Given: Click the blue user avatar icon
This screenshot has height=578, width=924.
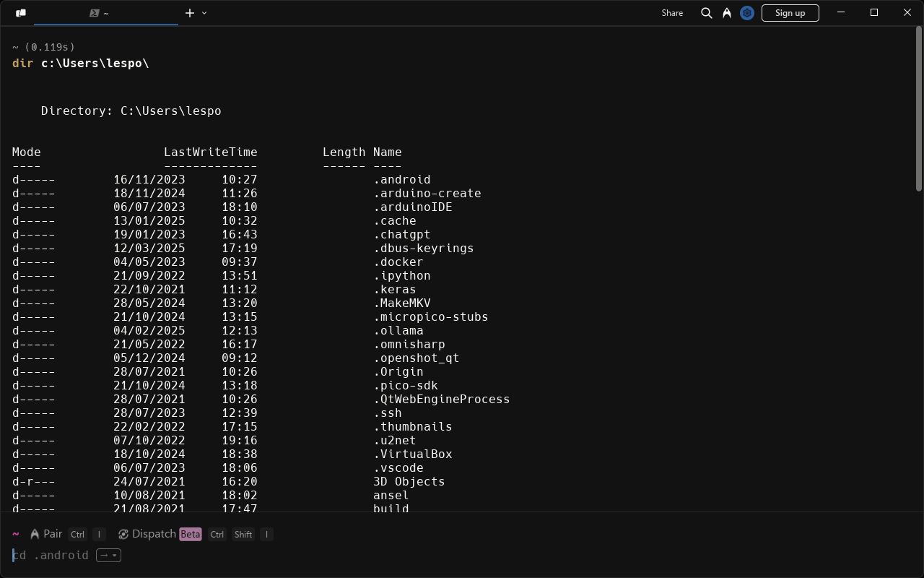Looking at the screenshot, I should click(747, 13).
